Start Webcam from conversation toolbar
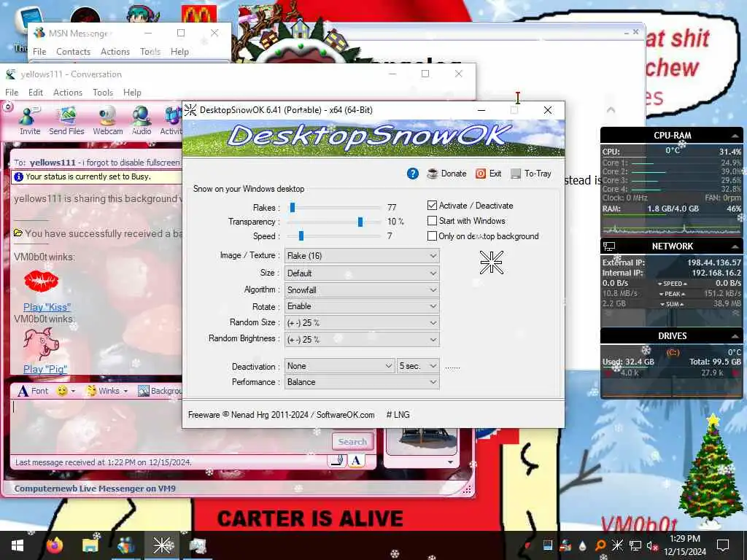The width and height of the screenshot is (747, 560). (x=108, y=121)
